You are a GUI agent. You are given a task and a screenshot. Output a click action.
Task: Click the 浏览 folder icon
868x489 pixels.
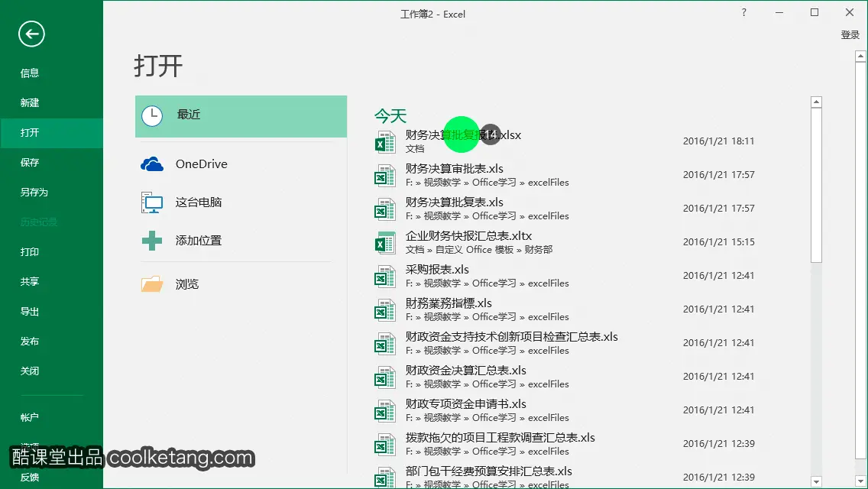point(152,284)
